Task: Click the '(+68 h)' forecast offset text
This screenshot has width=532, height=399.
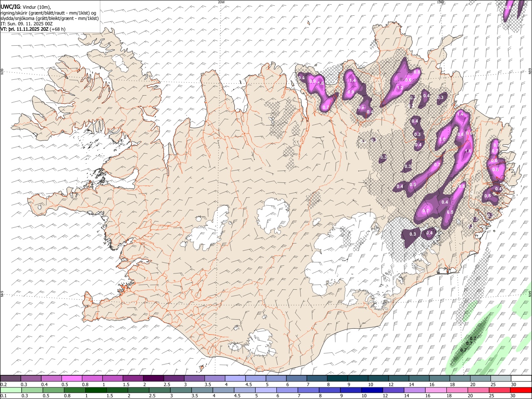Action: (57, 29)
